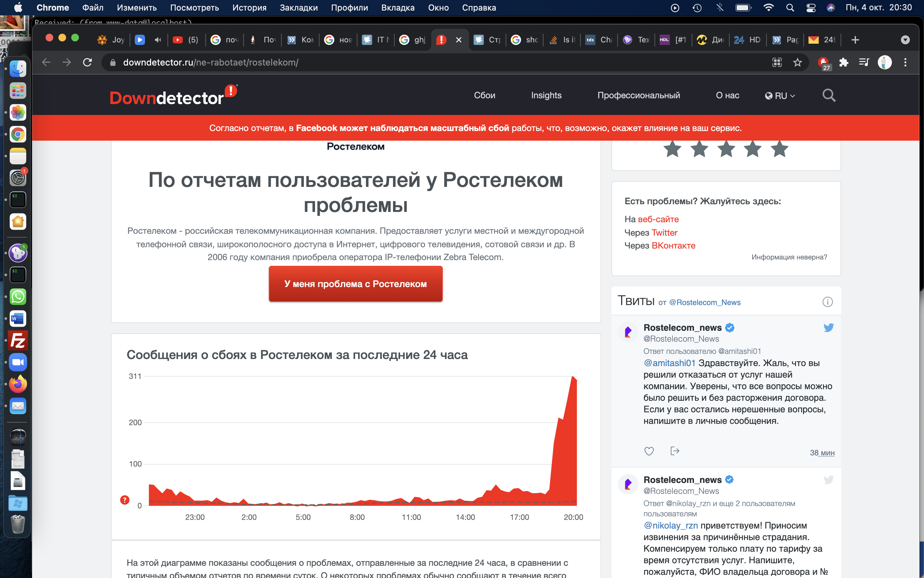
Task: Open the tab search dropdown arrow
Action: pos(905,40)
